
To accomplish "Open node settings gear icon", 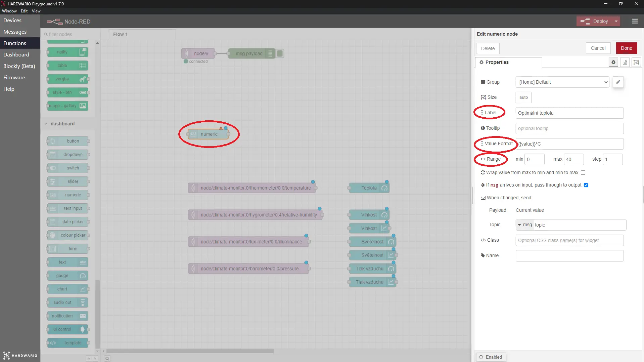I will tap(613, 62).
